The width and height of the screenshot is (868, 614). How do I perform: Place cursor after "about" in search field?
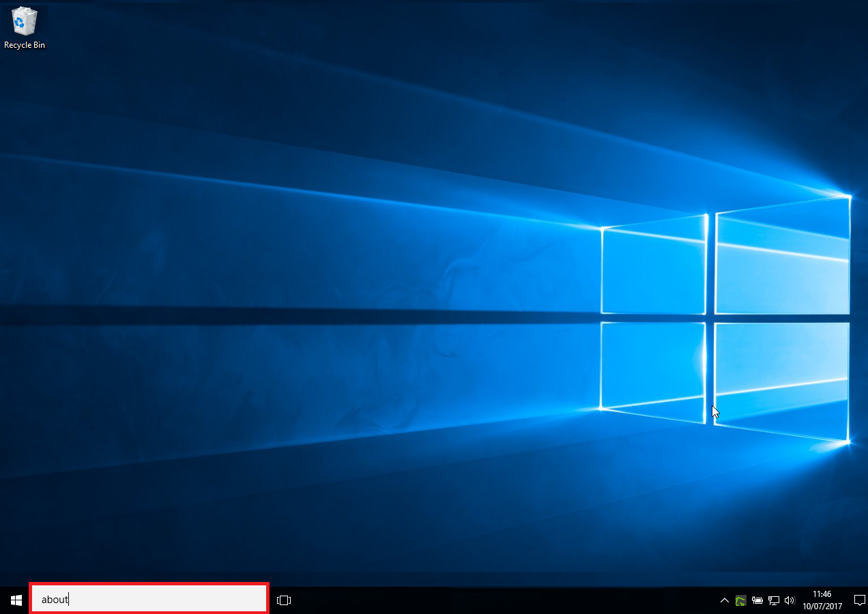(x=70, y=600)
